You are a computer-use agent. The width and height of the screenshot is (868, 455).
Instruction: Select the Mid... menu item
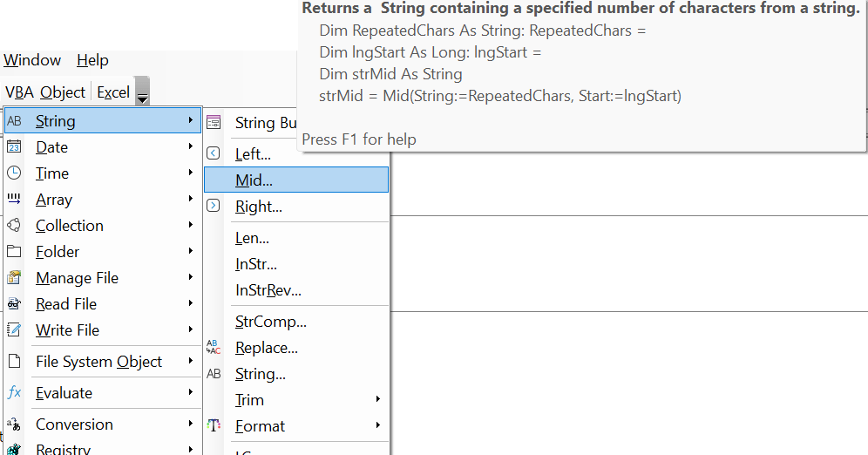(296, 180)
